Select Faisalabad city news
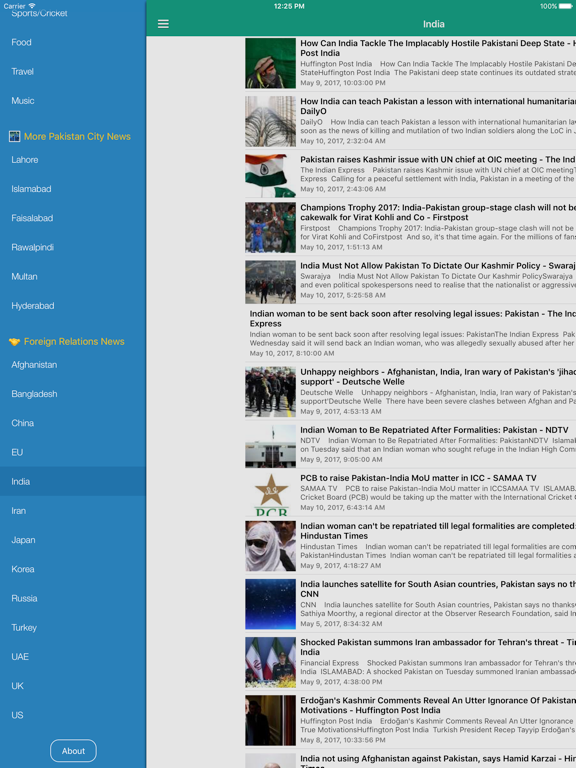The width and height of the screenshot is (576, 768). pyautogui.click(x=72, y=218)
